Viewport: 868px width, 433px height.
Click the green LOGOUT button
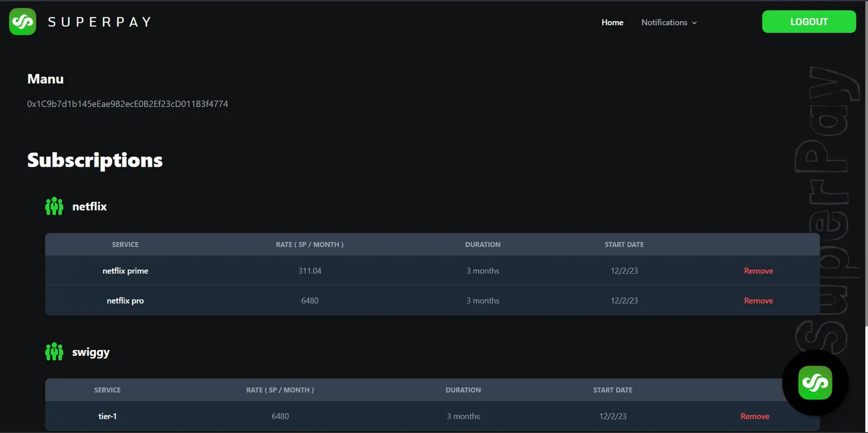[809, 22]
